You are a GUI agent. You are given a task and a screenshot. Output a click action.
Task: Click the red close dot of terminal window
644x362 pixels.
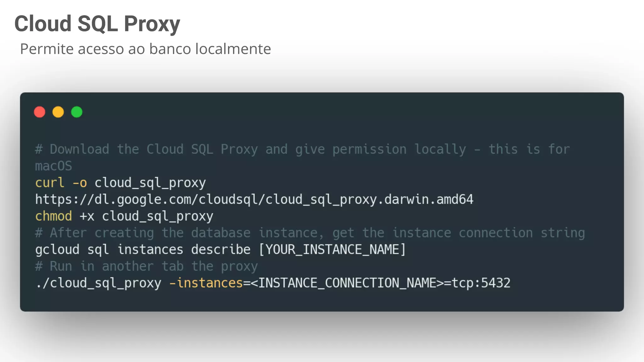pos(40,112)
